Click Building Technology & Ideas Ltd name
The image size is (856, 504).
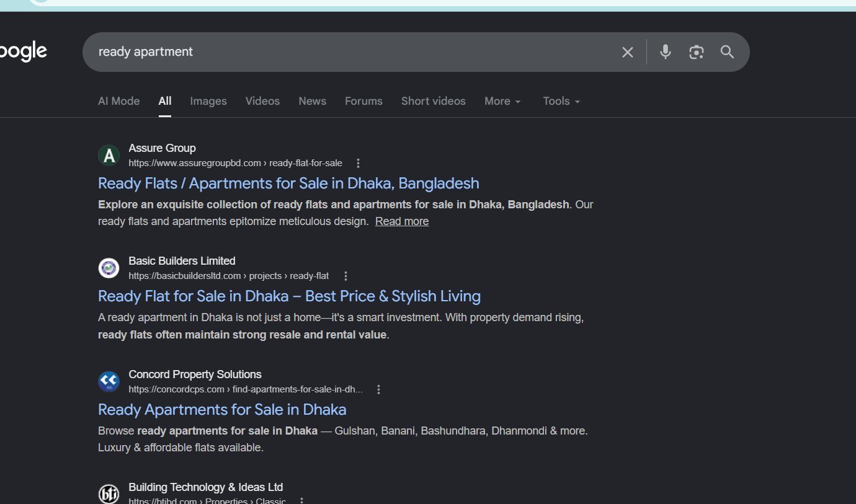coord(205,487)
